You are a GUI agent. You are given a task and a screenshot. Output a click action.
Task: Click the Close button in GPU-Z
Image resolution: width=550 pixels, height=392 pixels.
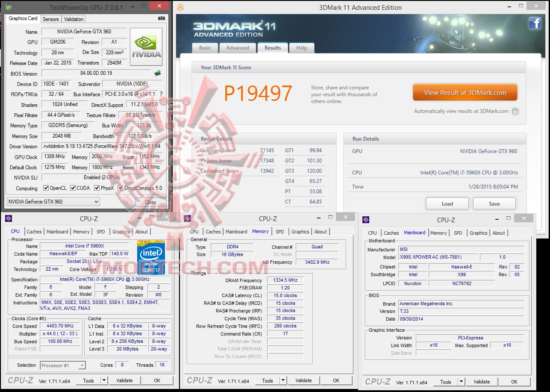pos(150,202)
